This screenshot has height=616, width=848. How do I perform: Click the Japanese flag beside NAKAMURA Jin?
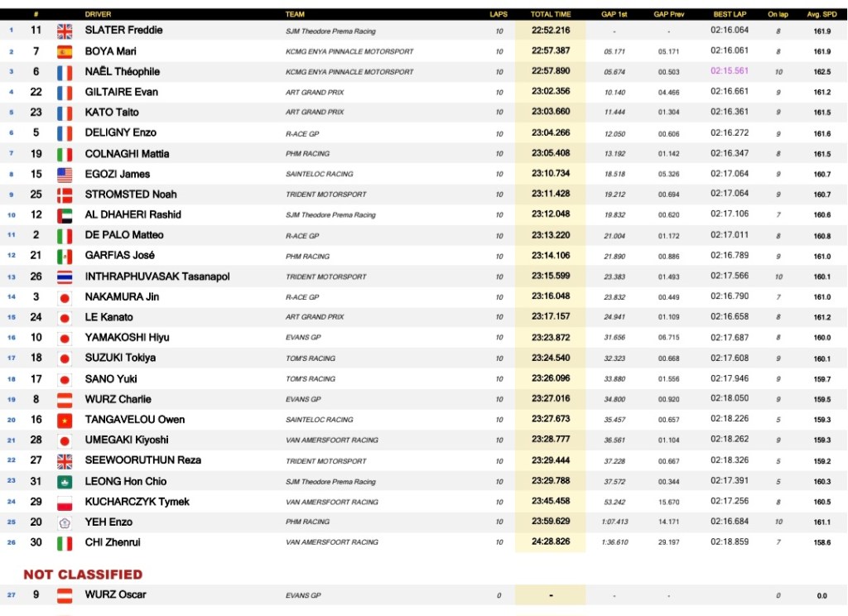pos(65,298)
